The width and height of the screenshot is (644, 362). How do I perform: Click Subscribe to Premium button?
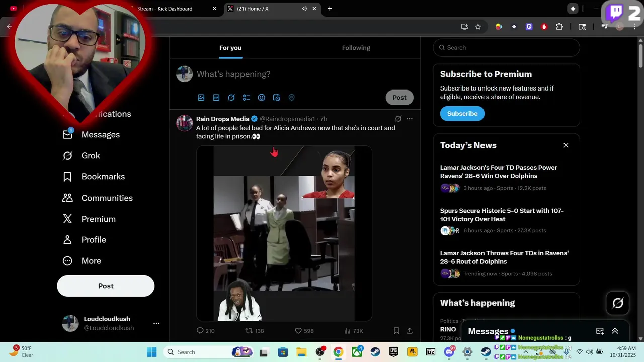click(462, 113)
